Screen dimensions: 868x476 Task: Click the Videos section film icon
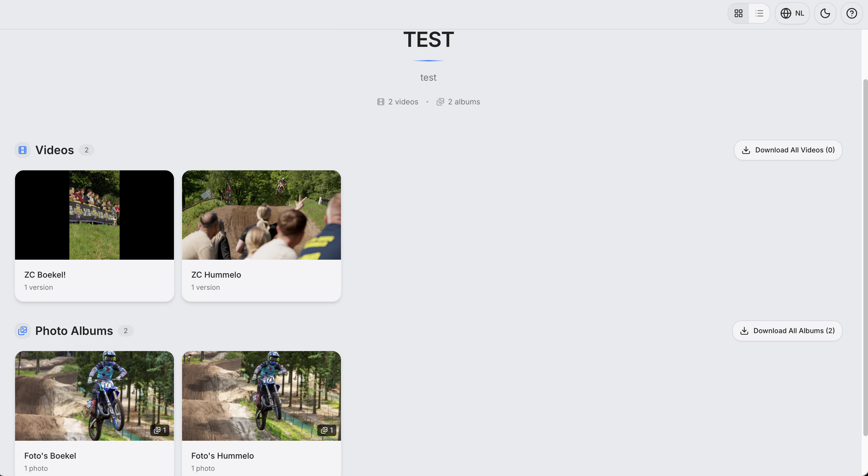(23, 150)
